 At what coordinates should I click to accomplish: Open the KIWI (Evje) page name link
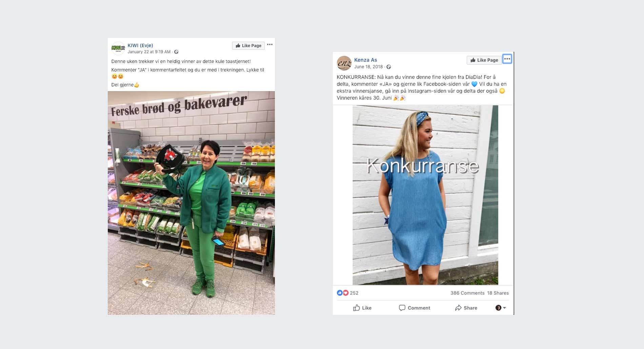[x=140, y=45]
